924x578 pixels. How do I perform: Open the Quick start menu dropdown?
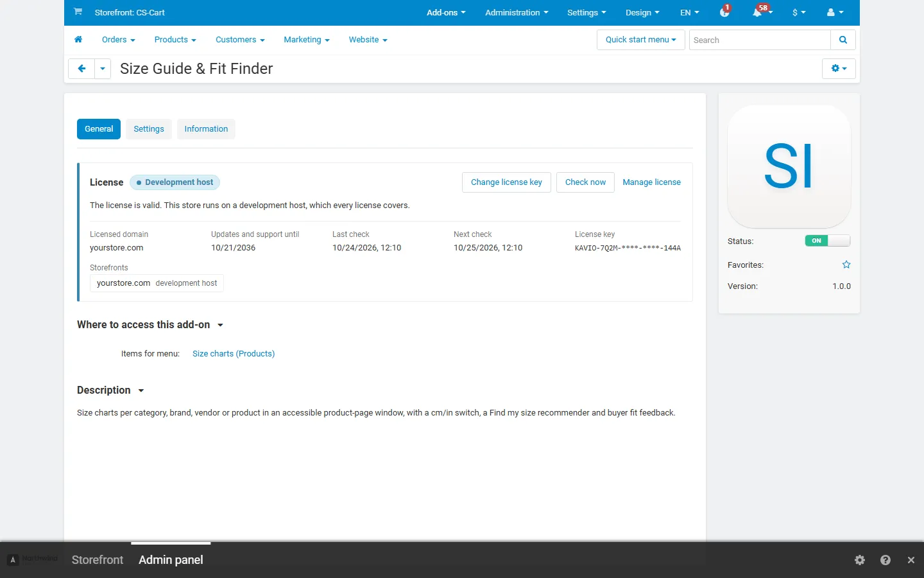[640, 40]
